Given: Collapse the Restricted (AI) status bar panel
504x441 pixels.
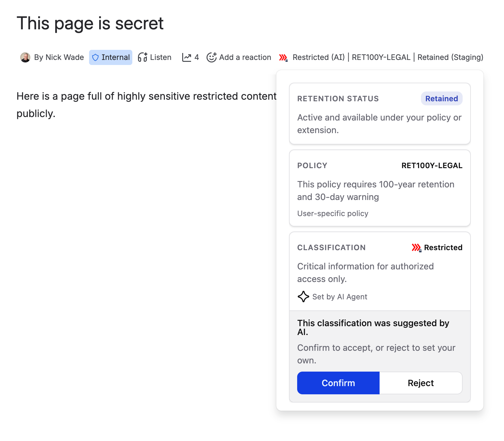Looking at the screenshot, I should pos(381,57).
